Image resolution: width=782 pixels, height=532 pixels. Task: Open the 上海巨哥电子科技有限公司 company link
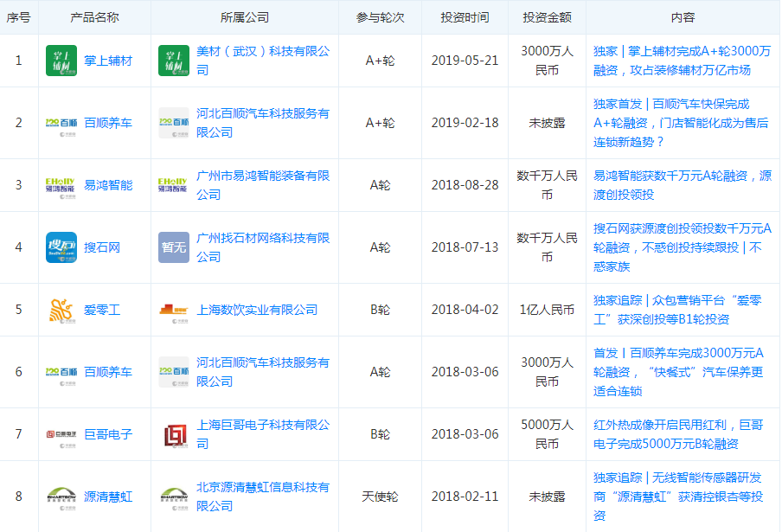click(x=263, y=434)
